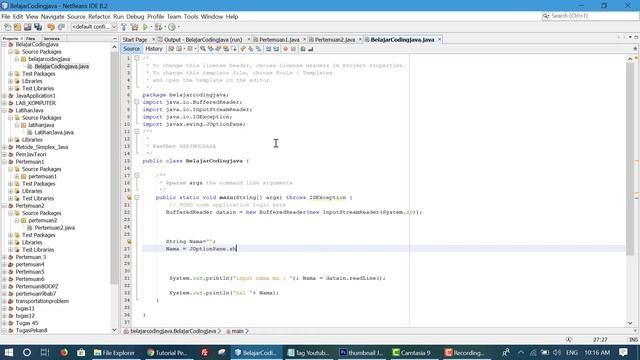Open the Tools menu
The height and width of the screenshot is (360, 640).
click(x=191, y=17)
